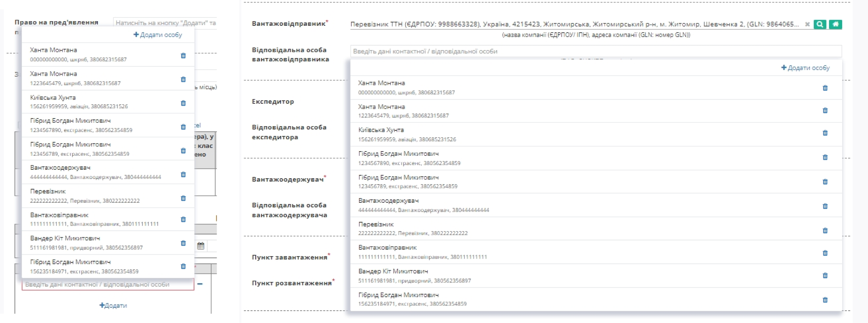Select Перевізник 222222222222 in вантажовідправник contact list
Screen dimensions: 868x323
click(596, 229)
